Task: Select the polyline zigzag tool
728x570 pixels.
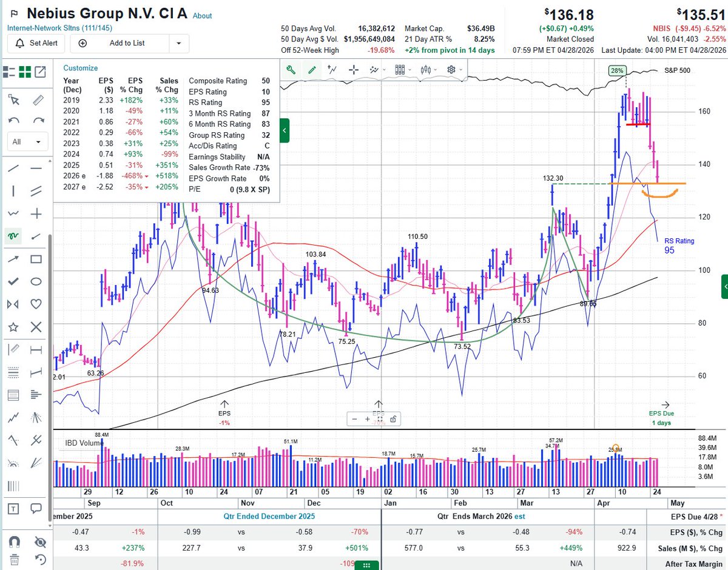Action: (13, 213)
